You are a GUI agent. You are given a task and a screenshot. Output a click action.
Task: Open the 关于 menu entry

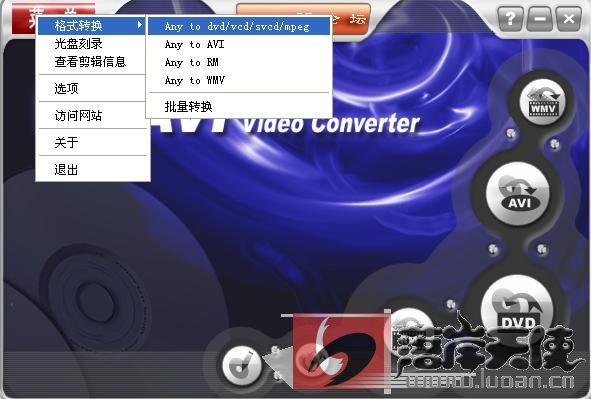[x=92, y=142]
